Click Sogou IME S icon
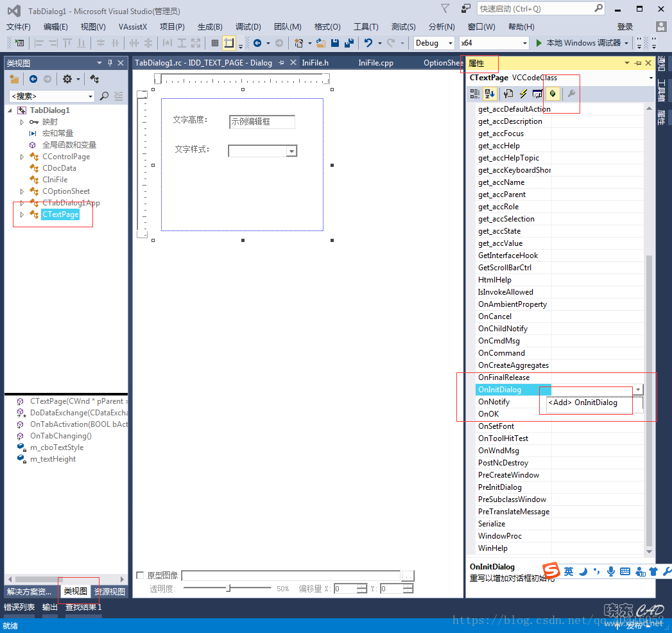This screenshot has width=672, height=633. (551, 571)
